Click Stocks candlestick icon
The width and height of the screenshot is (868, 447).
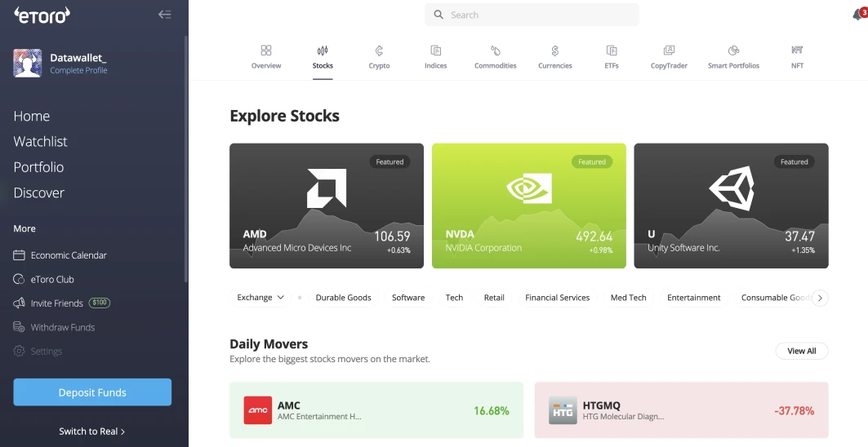coord(323,51)
